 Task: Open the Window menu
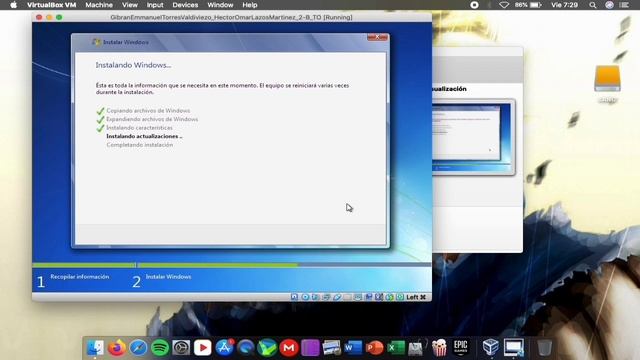click(x=220, y=5)
